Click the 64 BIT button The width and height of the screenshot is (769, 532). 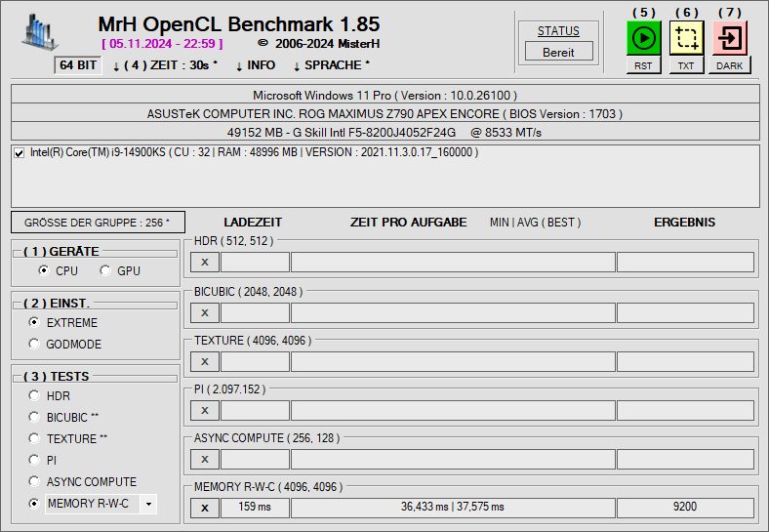(x=78, y=65)
